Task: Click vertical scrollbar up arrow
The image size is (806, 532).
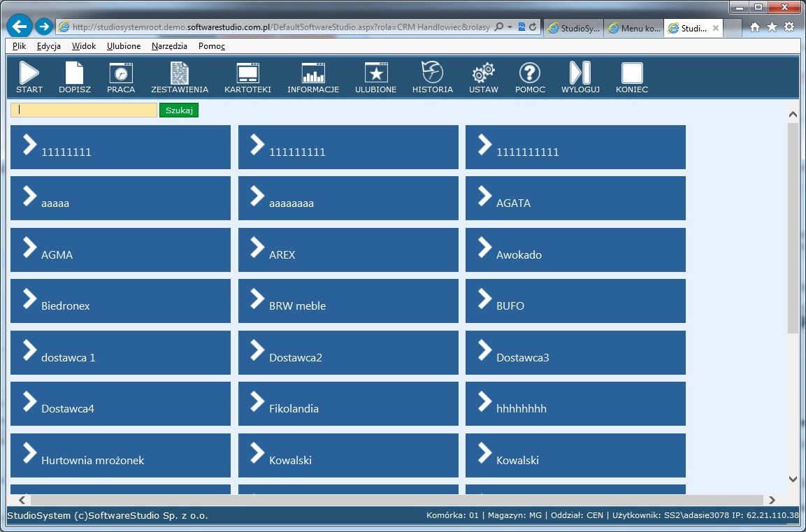Action: tap(793, 114)
